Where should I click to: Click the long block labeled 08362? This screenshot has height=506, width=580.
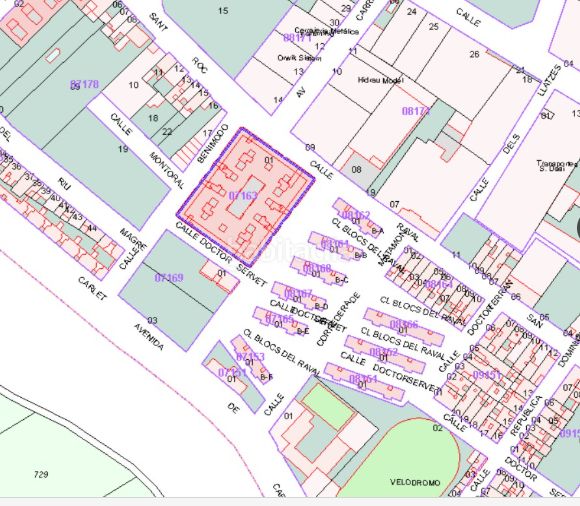pyautogui.click(x=385, y=354)
